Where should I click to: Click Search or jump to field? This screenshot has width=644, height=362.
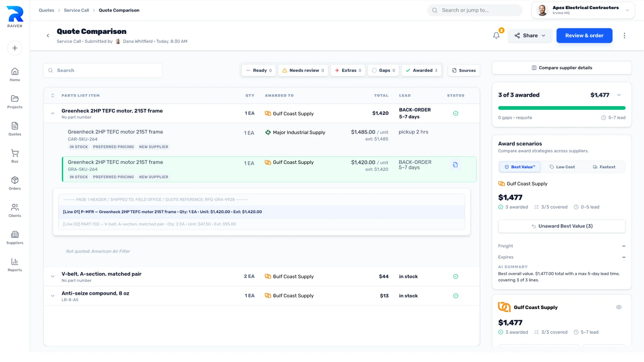point(475,10)
